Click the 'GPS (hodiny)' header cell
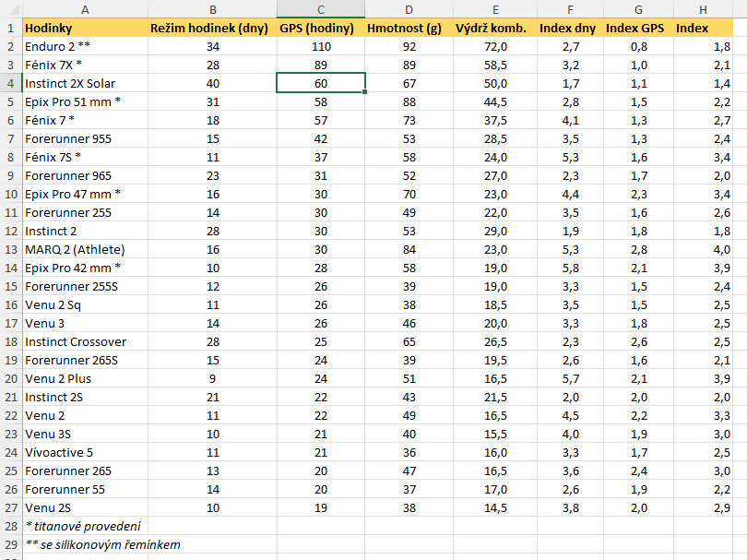Screen dimensions: 747x560 click(321, 28)
